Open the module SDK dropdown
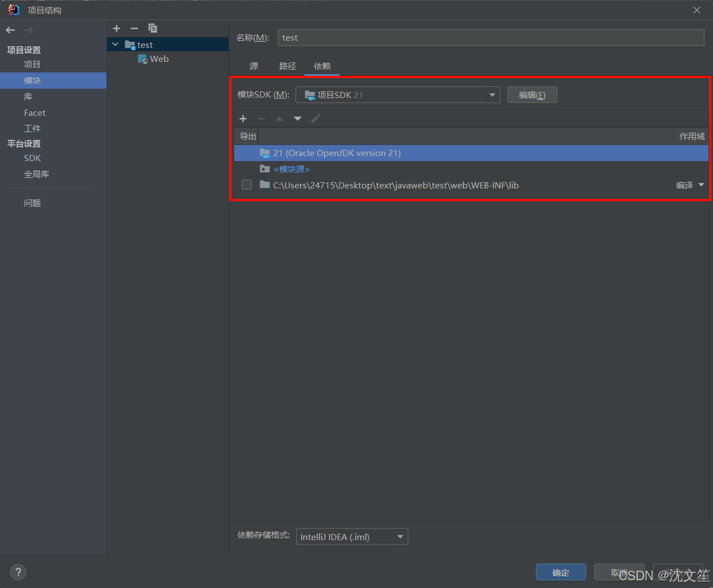The width and height of the screenshot is (713, 588). click(x=397, y=95)
